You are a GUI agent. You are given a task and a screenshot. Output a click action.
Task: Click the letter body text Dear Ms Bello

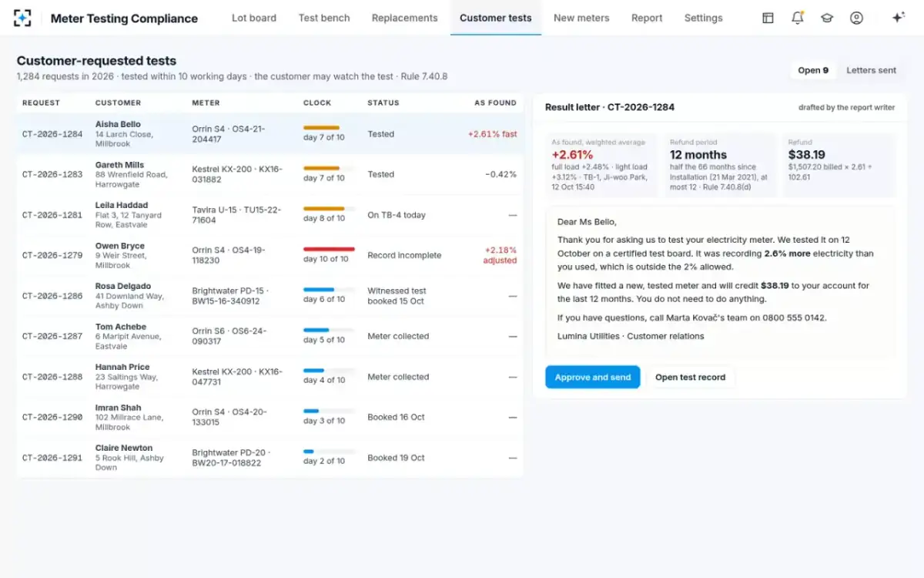[587, 222]
